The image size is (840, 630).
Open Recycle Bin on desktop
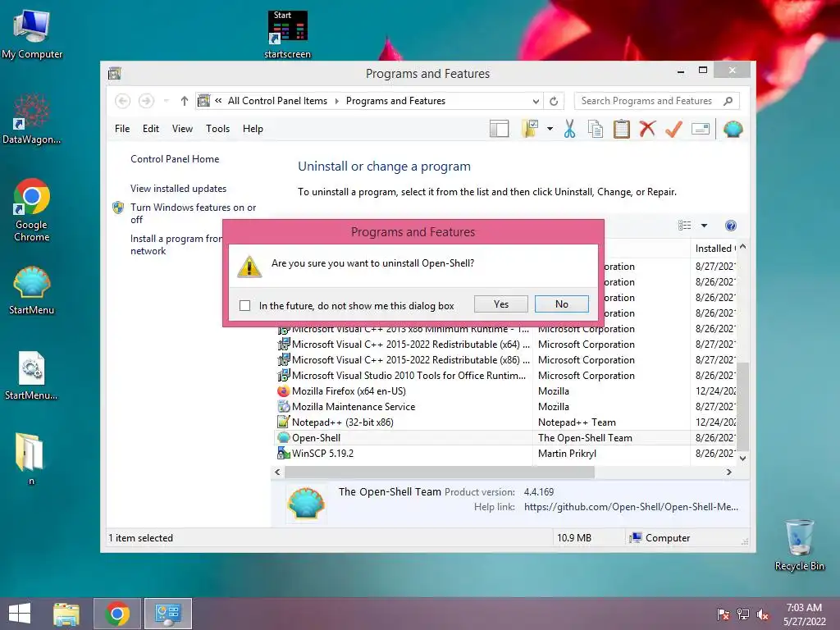(x=799, y=545)
